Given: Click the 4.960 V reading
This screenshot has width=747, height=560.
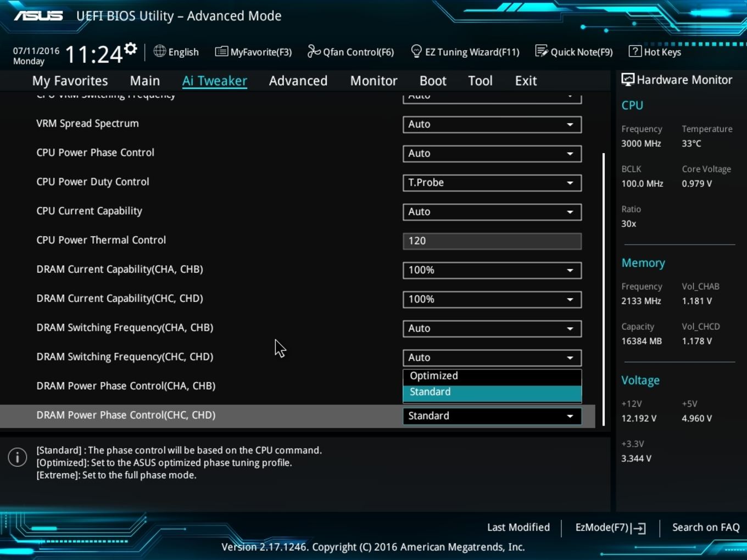Looking at the screenshot, I should (x=696, y=418).
